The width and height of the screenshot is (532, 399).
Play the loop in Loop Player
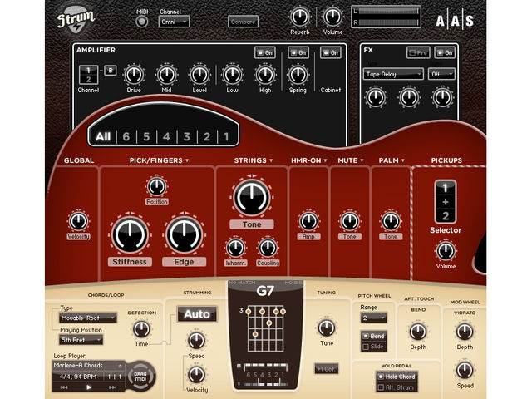pyautogui.click(x=89, y=387)
